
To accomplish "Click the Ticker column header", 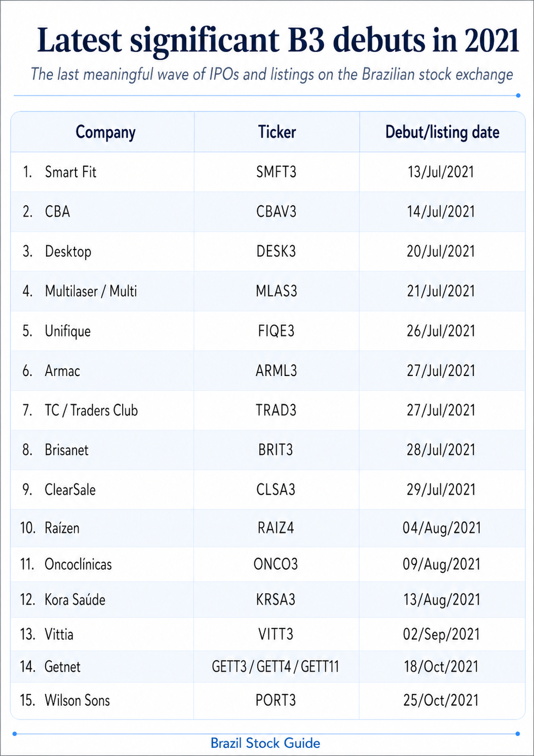I will 277,132.
